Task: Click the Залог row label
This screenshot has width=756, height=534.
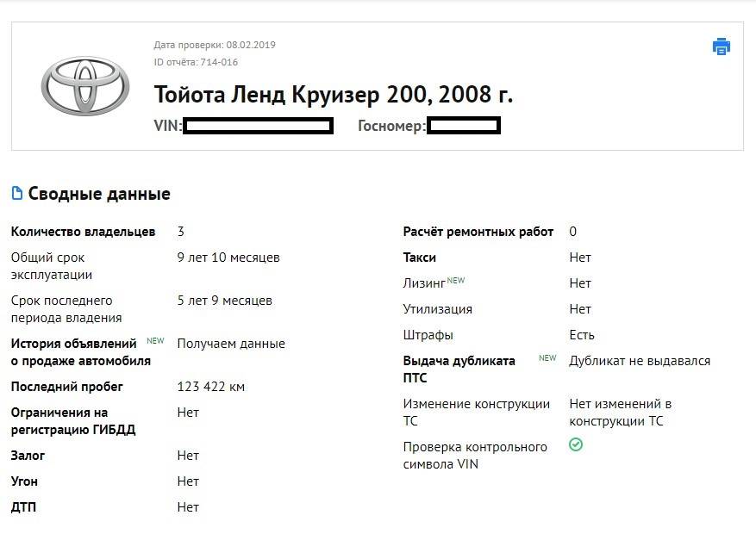Action: click(28, 456)
